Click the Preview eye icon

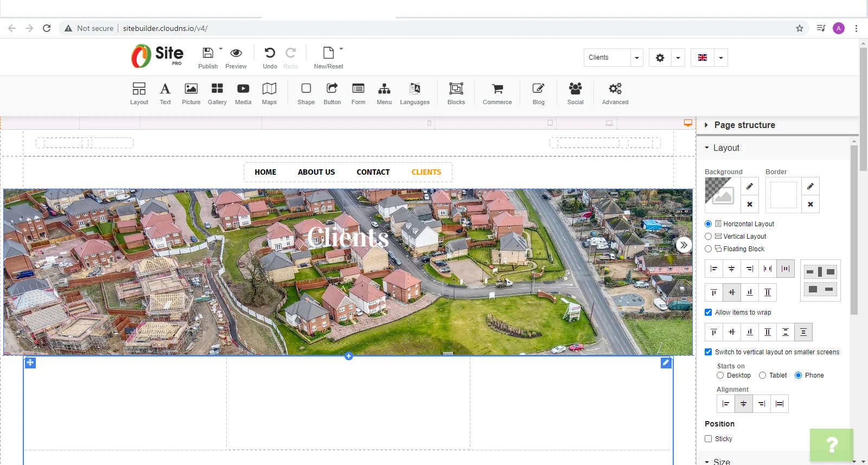click(x=236, y=53)
